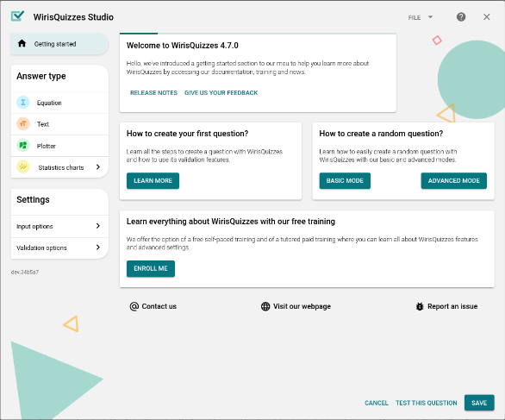The height and width of the screenshot is (420, 505).
Task: Click the Contact us at-sign icon
Action: (x=134, y=306)
